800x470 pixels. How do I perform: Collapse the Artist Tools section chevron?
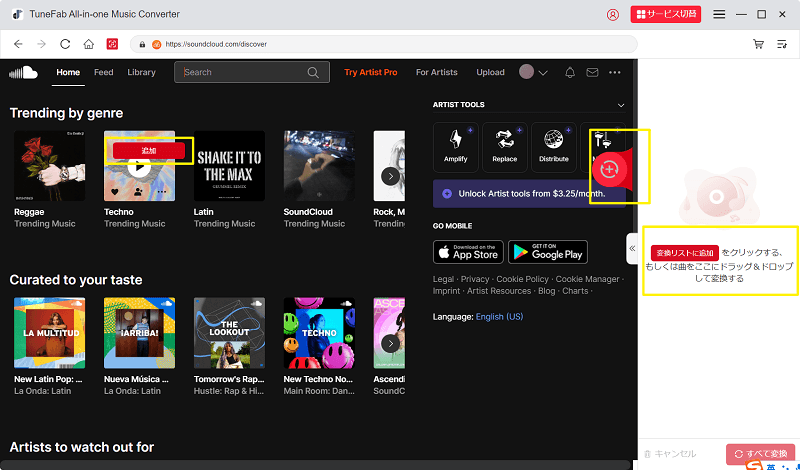621,105
